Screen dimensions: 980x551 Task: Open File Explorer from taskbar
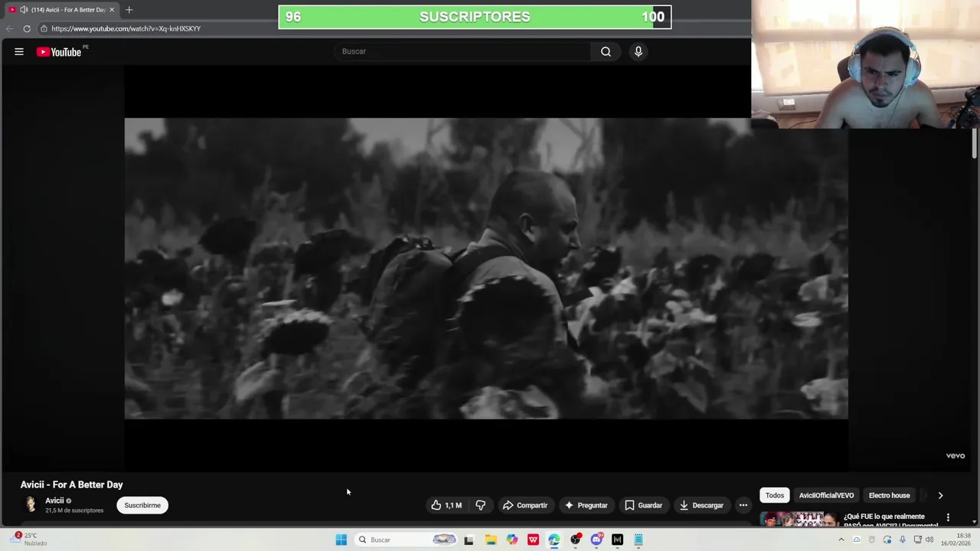[x=491, y=540]
